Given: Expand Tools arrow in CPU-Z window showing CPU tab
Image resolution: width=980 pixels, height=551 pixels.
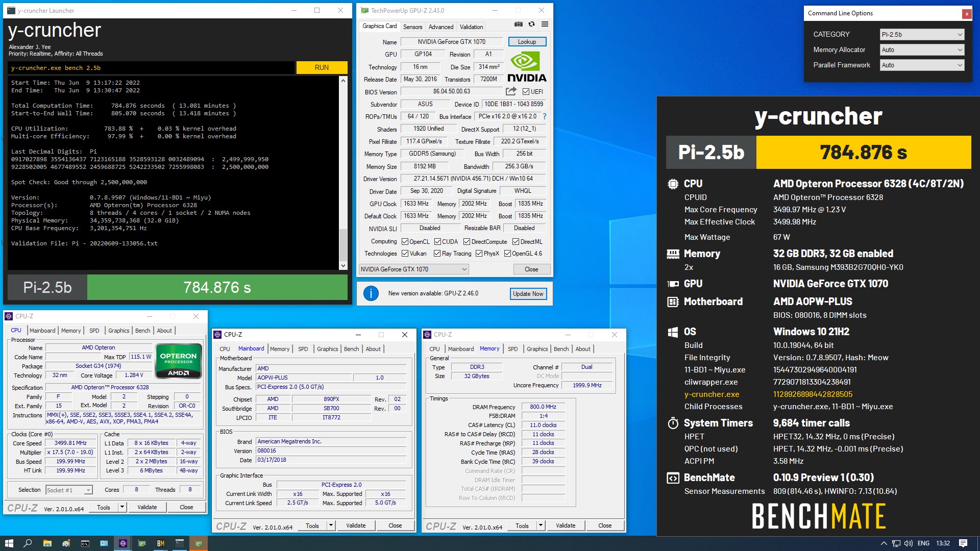Looking at the screenshot, I should click(122, 507).
